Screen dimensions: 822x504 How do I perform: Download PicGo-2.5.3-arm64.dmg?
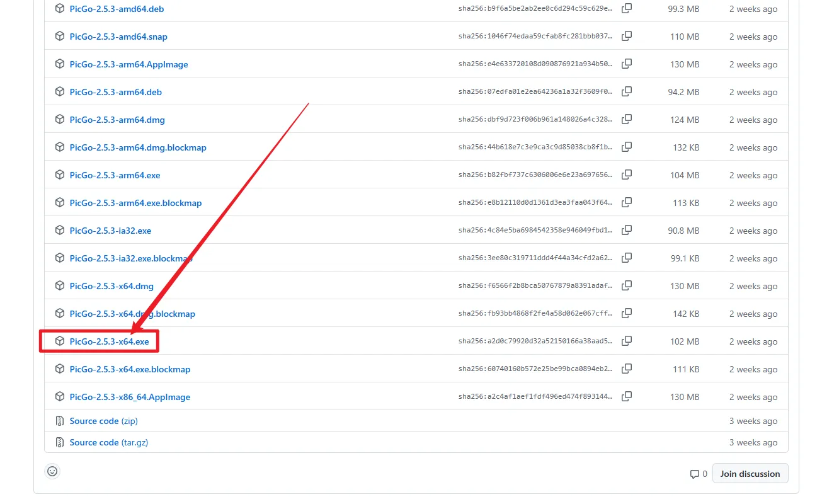click(x=117, y=120)
